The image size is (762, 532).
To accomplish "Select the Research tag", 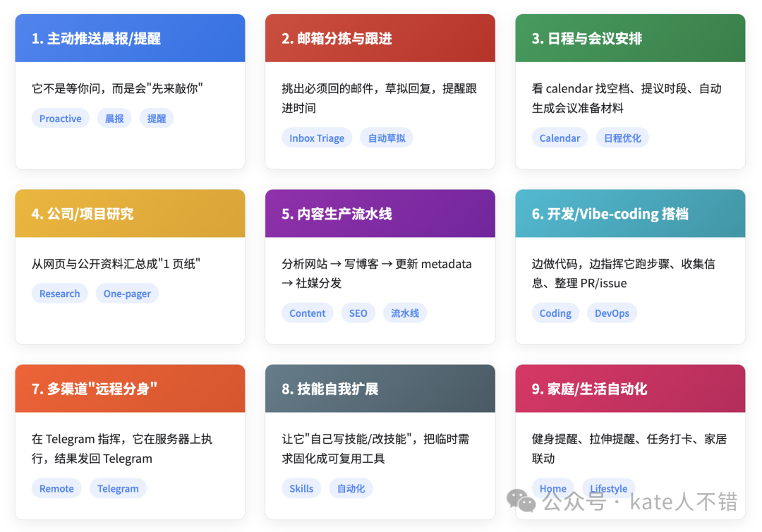I will [60, 294].
